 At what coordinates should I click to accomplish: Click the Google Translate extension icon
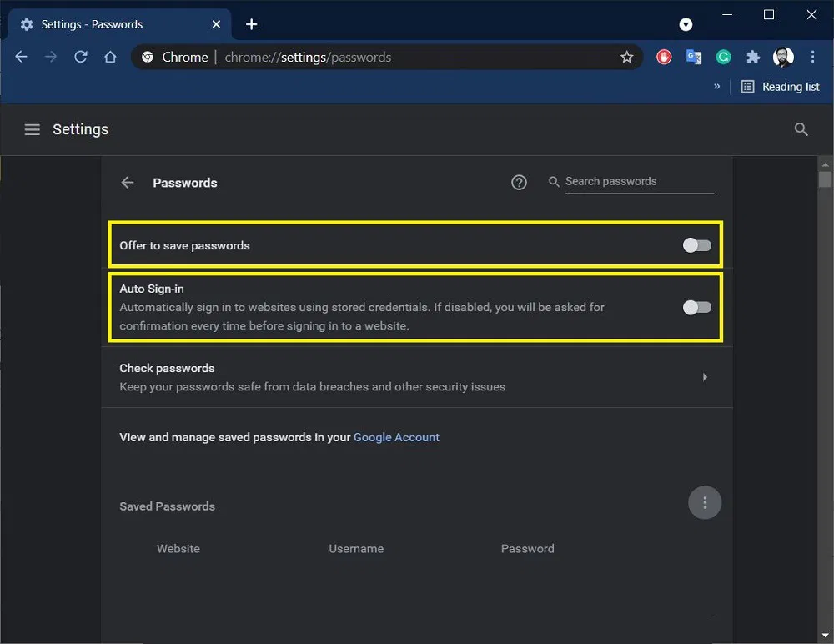[x=693, y=57]
